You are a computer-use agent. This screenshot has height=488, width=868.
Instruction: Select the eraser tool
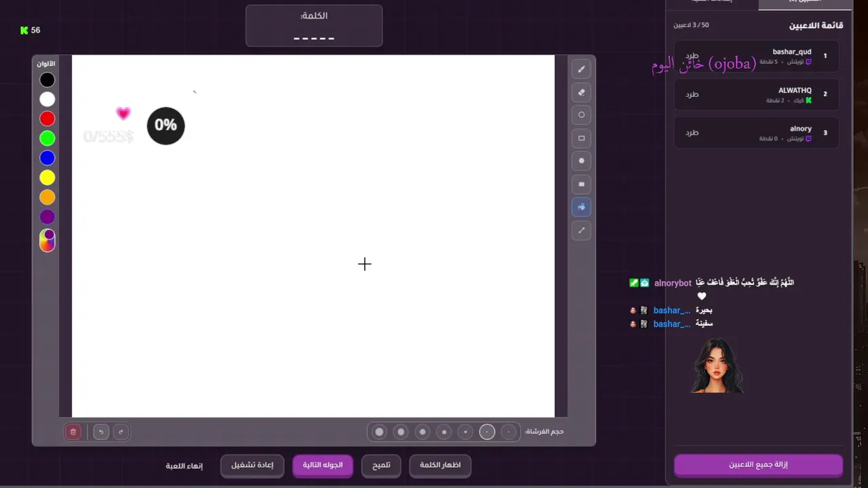pos(581,92)
